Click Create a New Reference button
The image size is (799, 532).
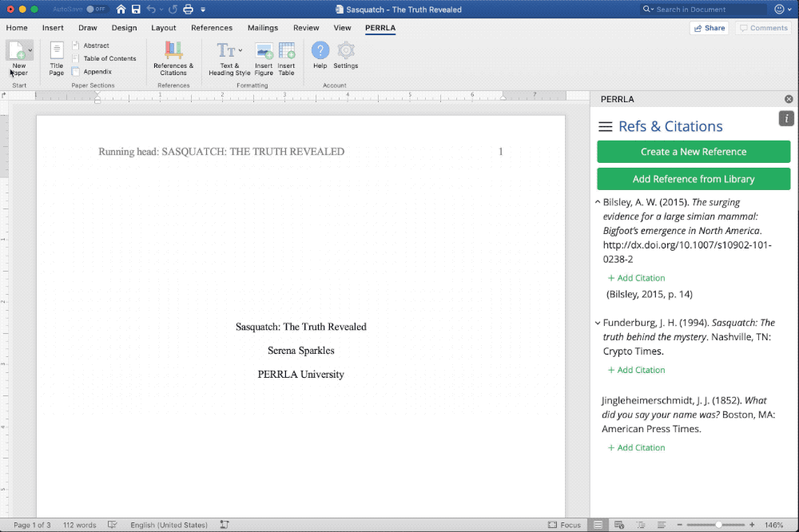(x=694, y=152)
